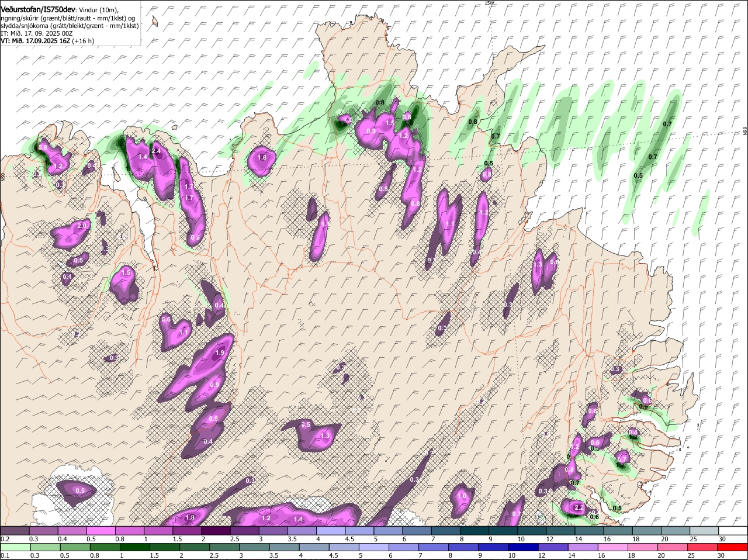Screen dimensions: 748x560
Task: Click the 30 label in the bottom legend row
Action: (x=721, y=555)
